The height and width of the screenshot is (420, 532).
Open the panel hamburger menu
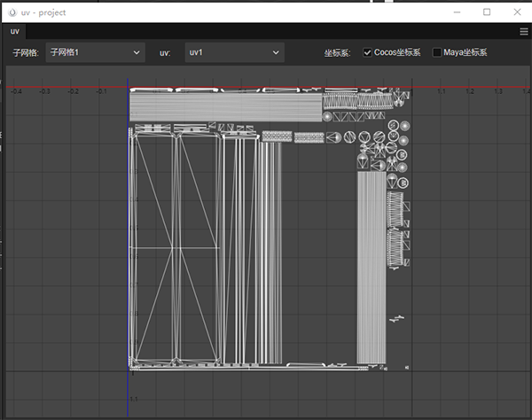tap(524, 31)
